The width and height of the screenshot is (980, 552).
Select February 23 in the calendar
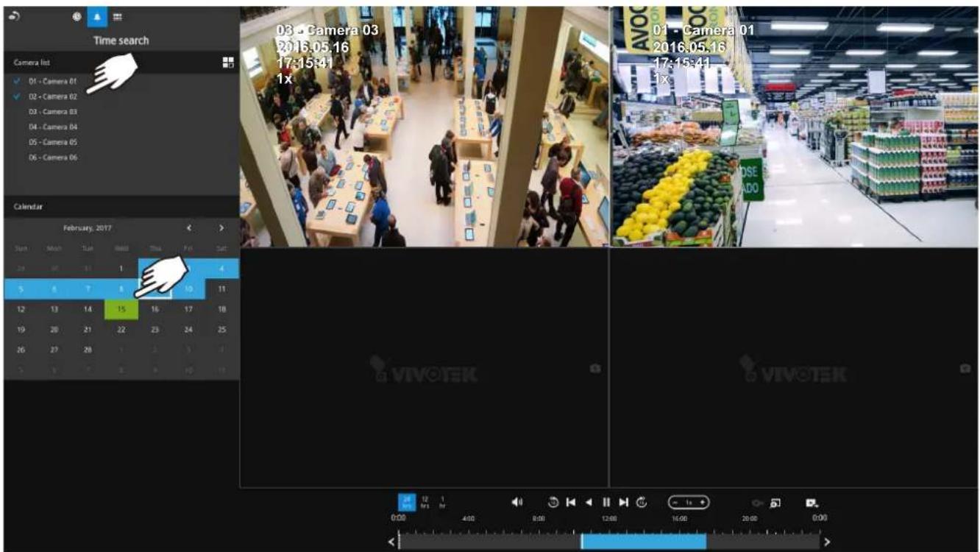[155, 330]
